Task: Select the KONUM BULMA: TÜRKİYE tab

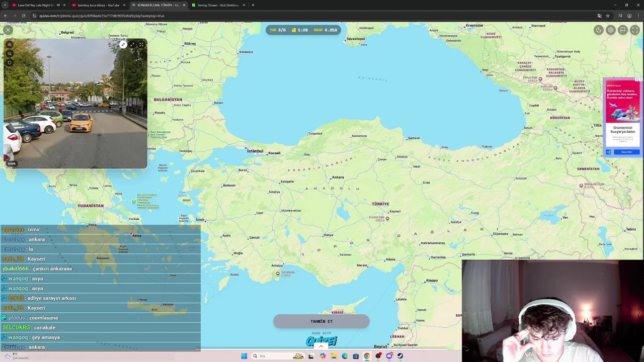Action: point(158,5)
